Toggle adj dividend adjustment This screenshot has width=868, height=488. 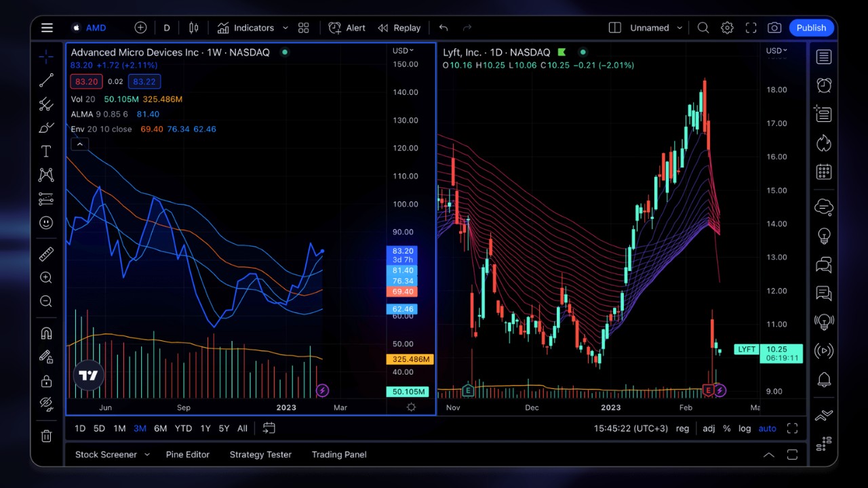pyautogui.click(x=709, y=428)
